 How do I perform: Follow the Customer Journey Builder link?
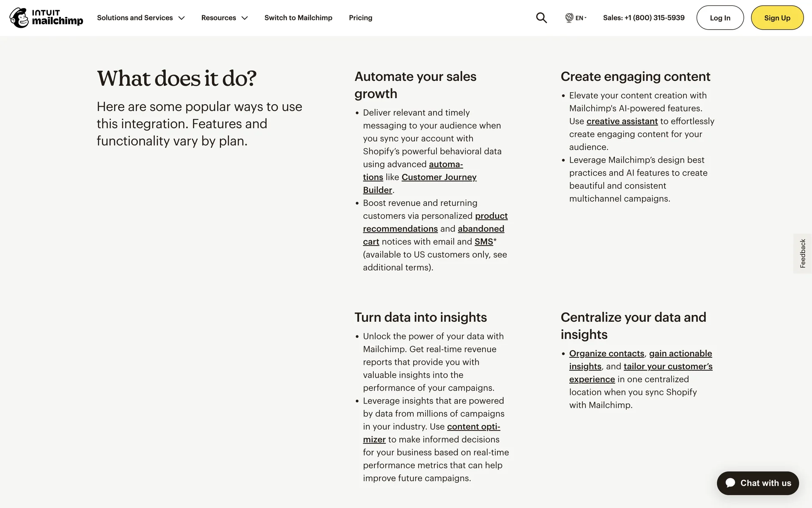(439, 177)
